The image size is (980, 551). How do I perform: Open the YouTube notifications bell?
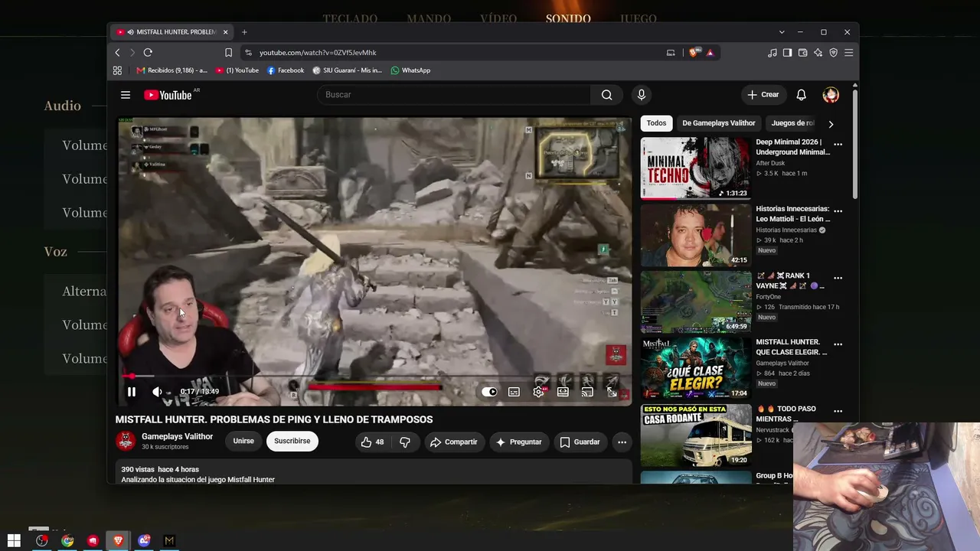[801, 95]
